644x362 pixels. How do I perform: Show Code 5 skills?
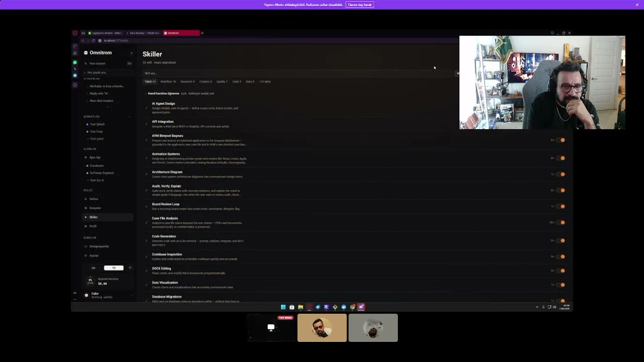[x=236, y=81]
